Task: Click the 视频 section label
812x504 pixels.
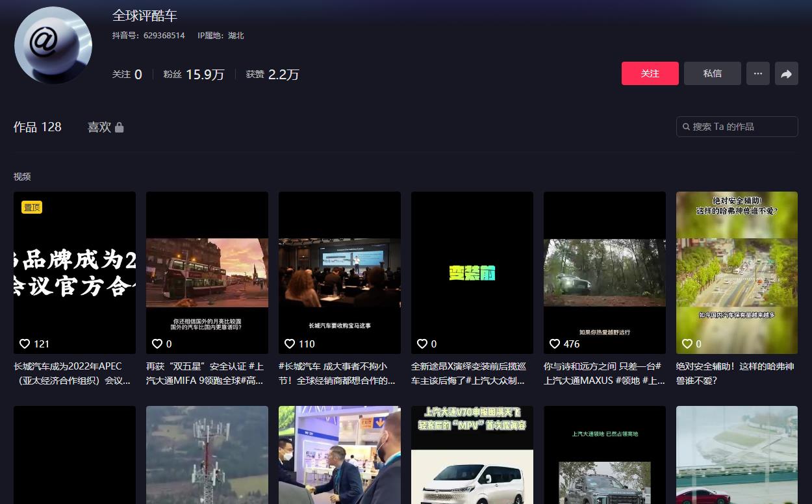Action: (x=22, y=177)
